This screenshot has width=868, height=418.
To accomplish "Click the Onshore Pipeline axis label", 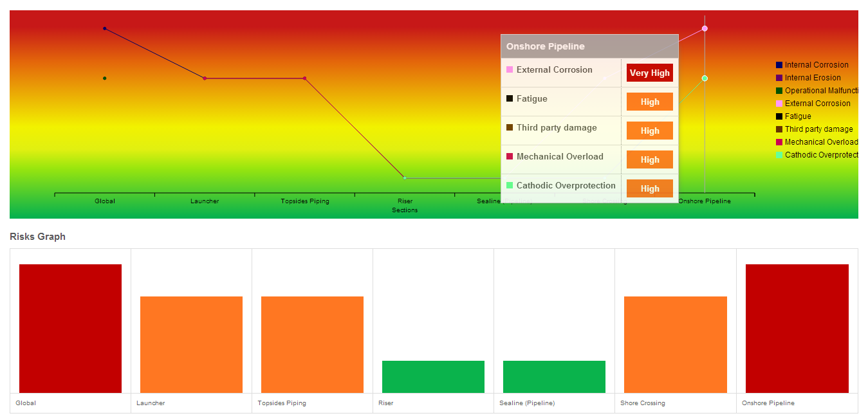I will (705, 201).
